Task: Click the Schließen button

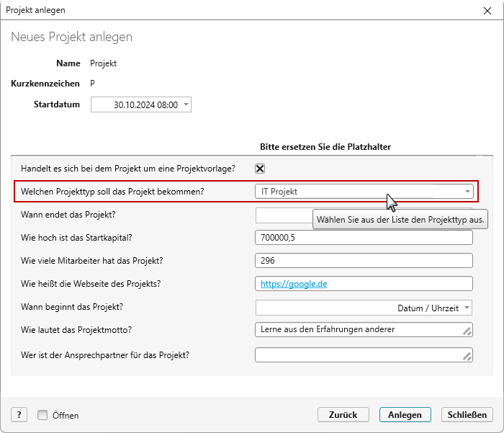Action: click(x=467, y=415)
